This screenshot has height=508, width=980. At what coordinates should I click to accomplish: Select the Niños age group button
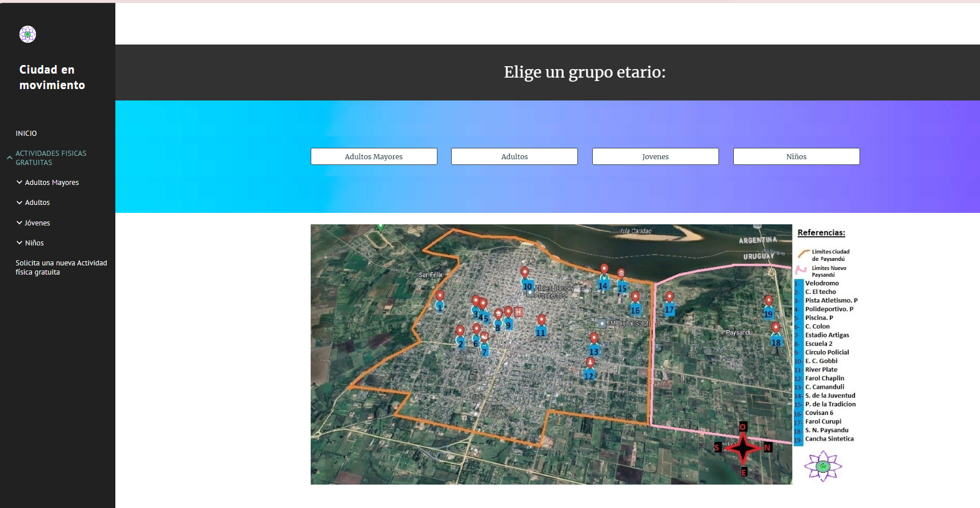pyautogui.click(x=796, y=156)
